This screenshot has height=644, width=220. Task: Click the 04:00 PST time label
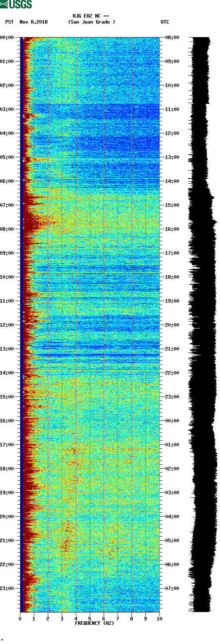tap(7, 133)
